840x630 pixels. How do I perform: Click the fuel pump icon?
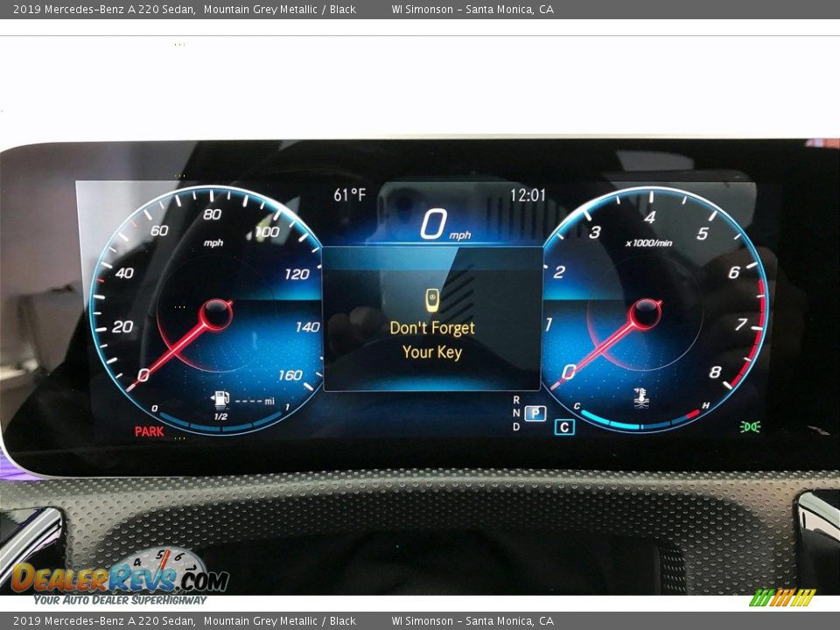click(x=220, y=400)
